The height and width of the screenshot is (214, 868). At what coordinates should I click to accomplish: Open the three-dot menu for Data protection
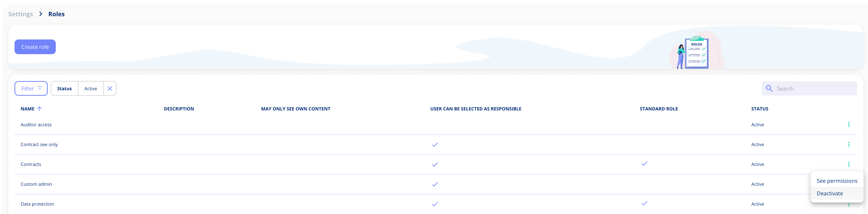849,204
